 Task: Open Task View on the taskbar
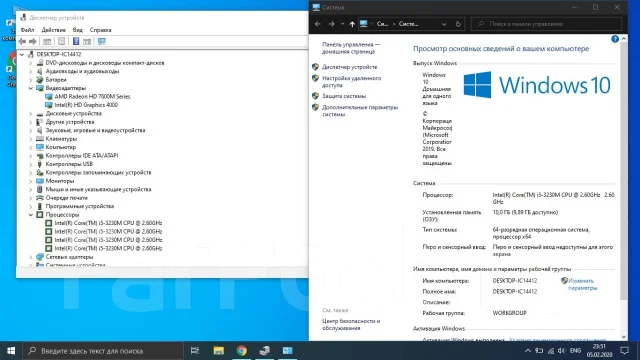195,351
